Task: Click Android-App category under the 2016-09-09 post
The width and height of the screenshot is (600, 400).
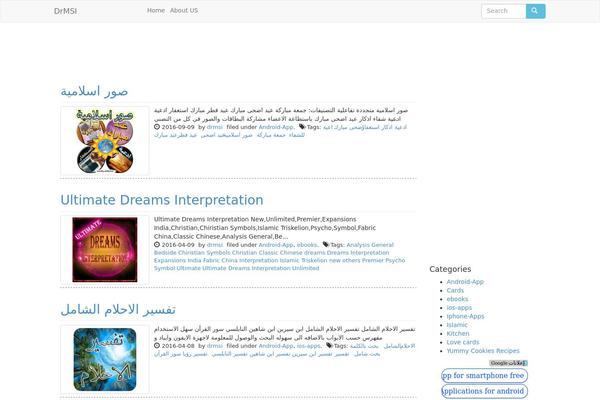Action: 276,127
